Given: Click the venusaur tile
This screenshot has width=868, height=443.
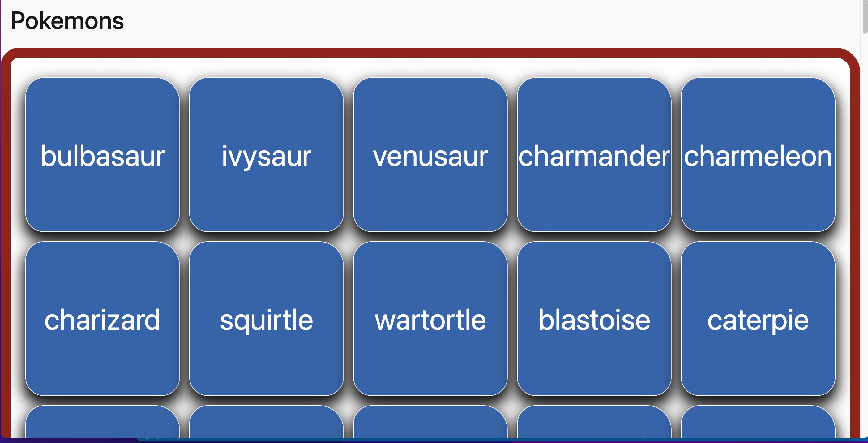Looking at the screenshot, I should coord(430,155).
